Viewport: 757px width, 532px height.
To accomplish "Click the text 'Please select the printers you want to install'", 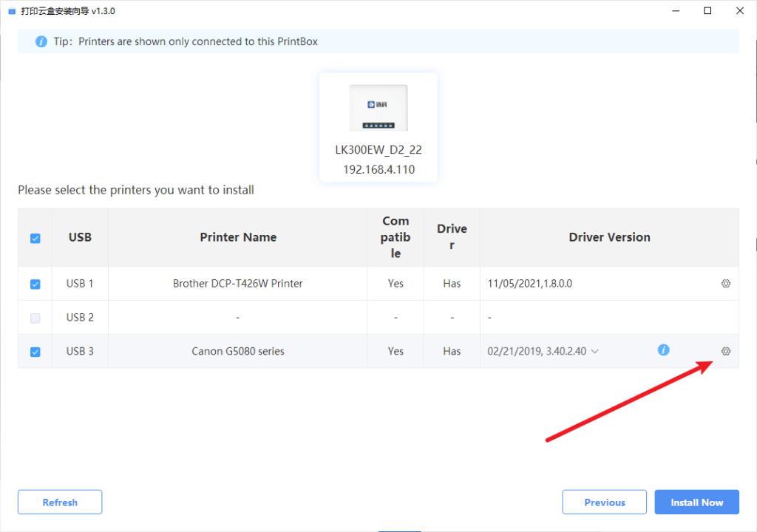I will (x=136, y=190).
